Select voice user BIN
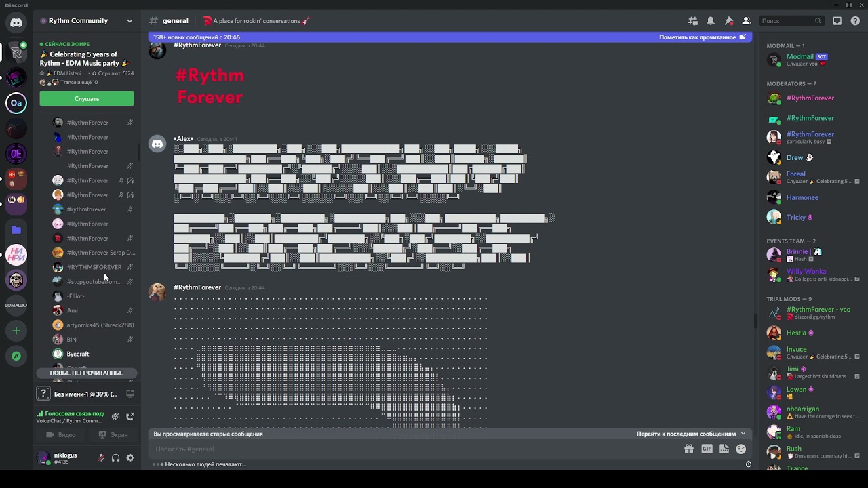This screenshot has width=868, height=488. [94, 340]
